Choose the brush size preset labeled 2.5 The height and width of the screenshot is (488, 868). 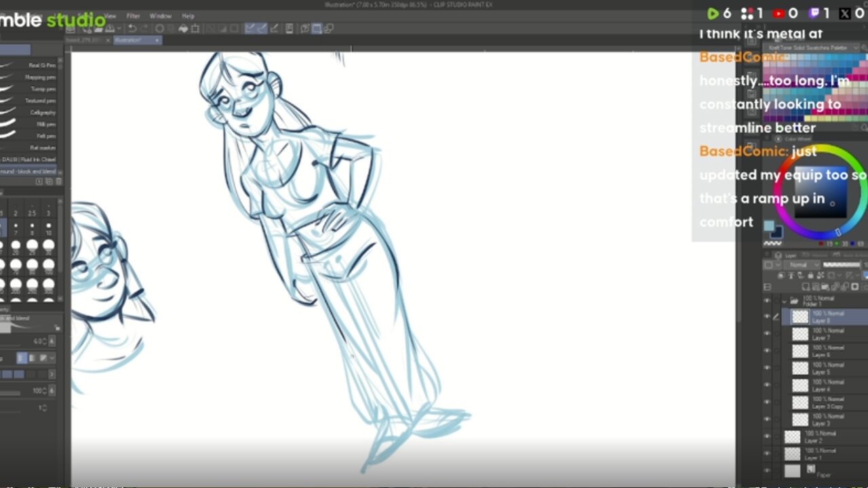coord(32,209)
